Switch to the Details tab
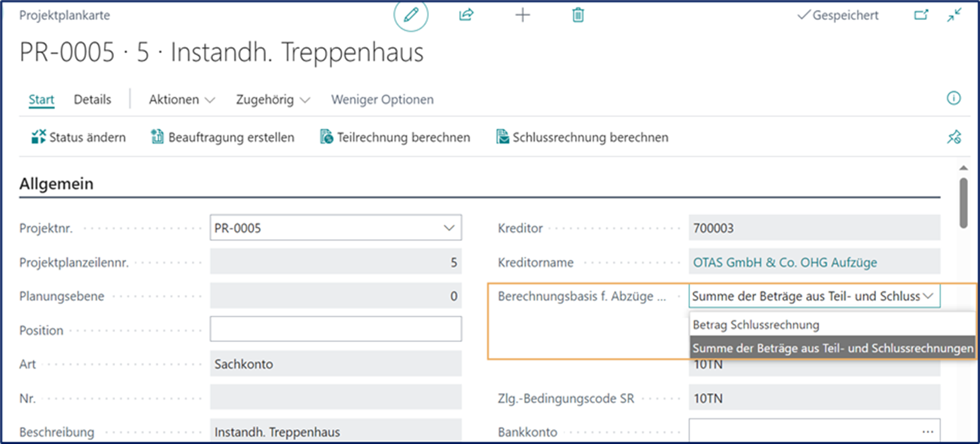The image size is (980, 444). (92, 99)
